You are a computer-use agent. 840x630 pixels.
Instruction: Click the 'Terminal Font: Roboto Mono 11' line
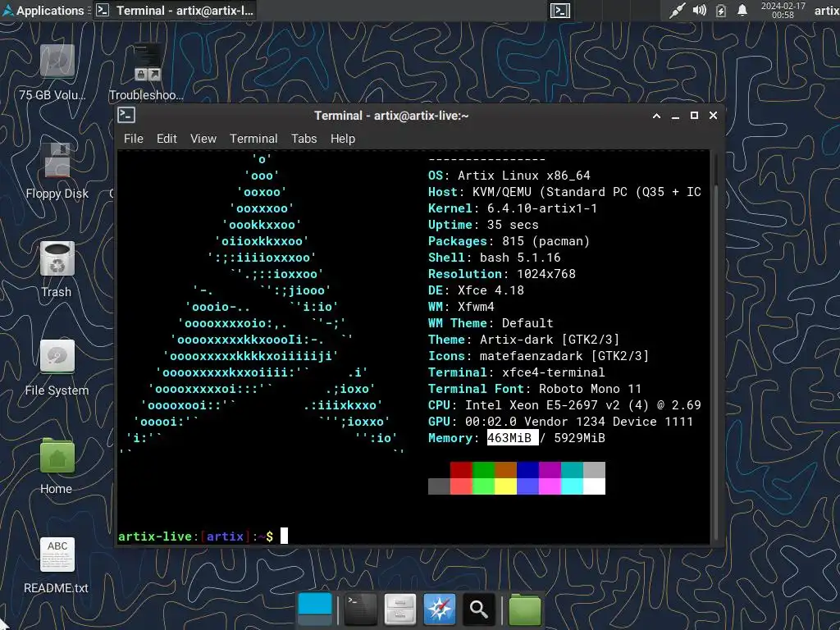(x=535, y=388)
